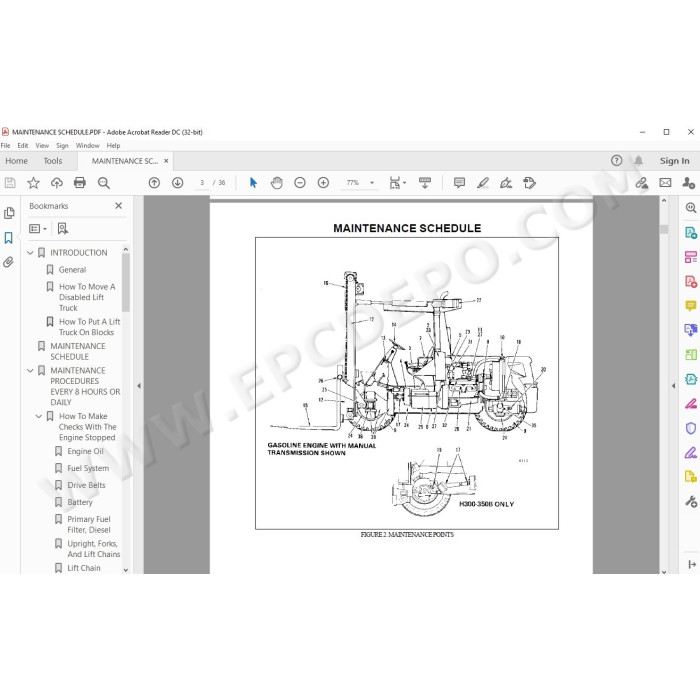Open the zoom percentage dropdown
Image resolution: width=700 pixels, height=700 pixels.
pyautogui.click(x=372, y=183)
